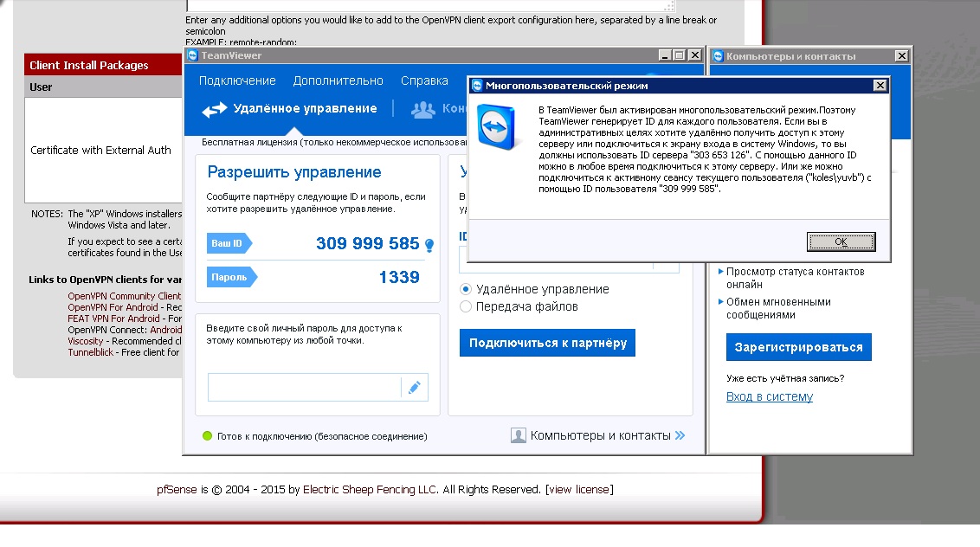The height and width of the screenshot is (547, 980).
Task: Click the Certificate with External Auth cell
Action: point(100,150)
